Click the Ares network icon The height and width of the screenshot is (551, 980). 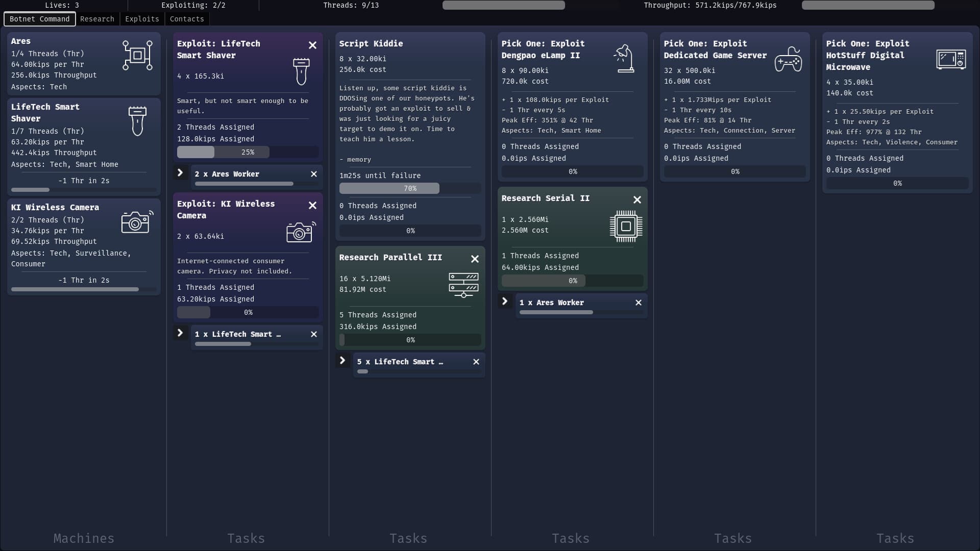(137, 55)
